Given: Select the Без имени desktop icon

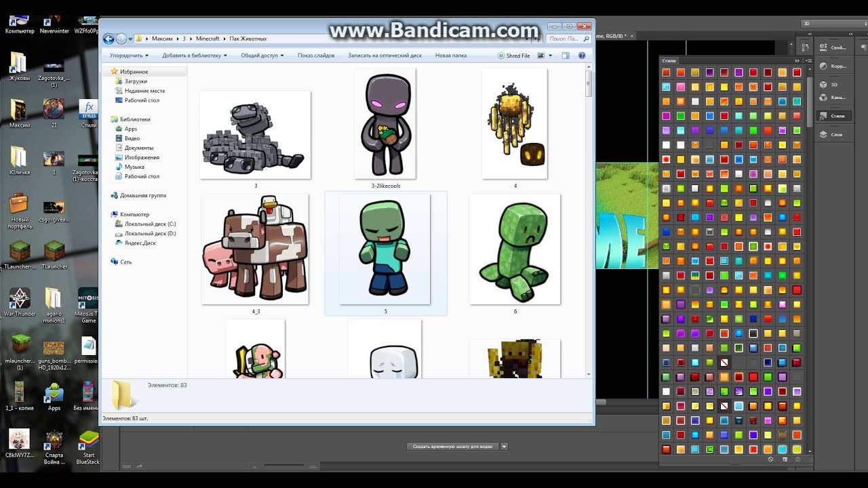Looking at the screenshot, I should click(88, 396).
